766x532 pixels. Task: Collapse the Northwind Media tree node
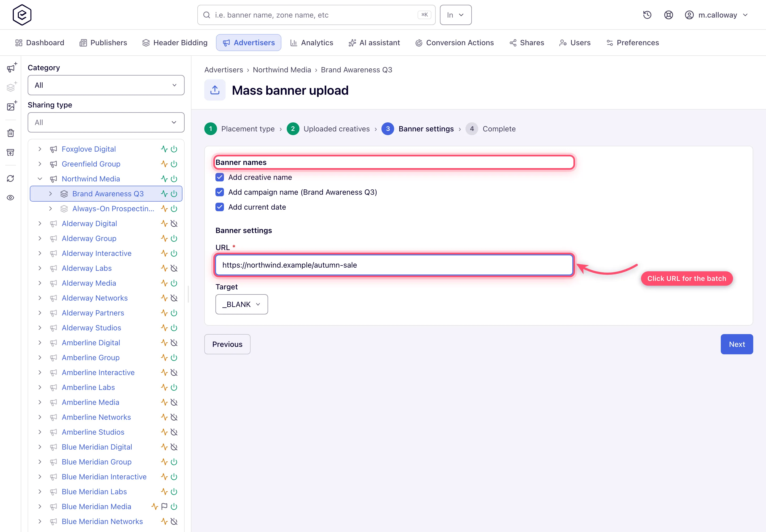click(x=40, y=179)
